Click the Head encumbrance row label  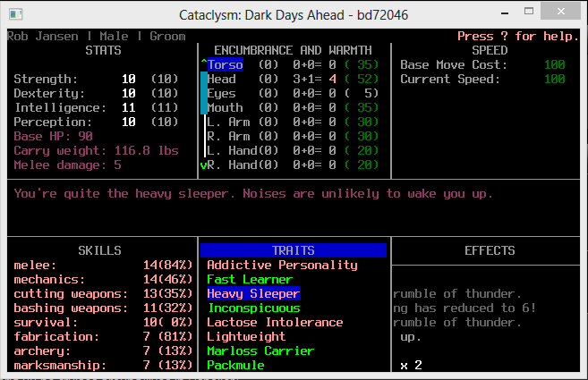coord(222,79)
